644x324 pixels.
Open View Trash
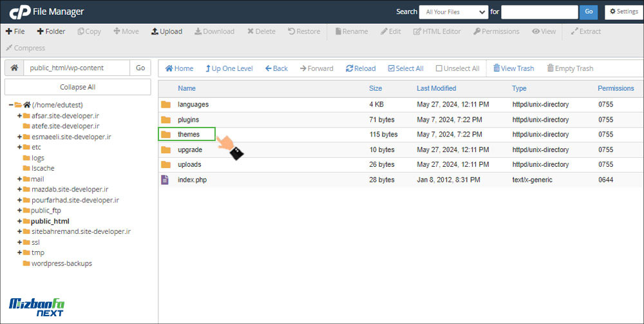497,68
